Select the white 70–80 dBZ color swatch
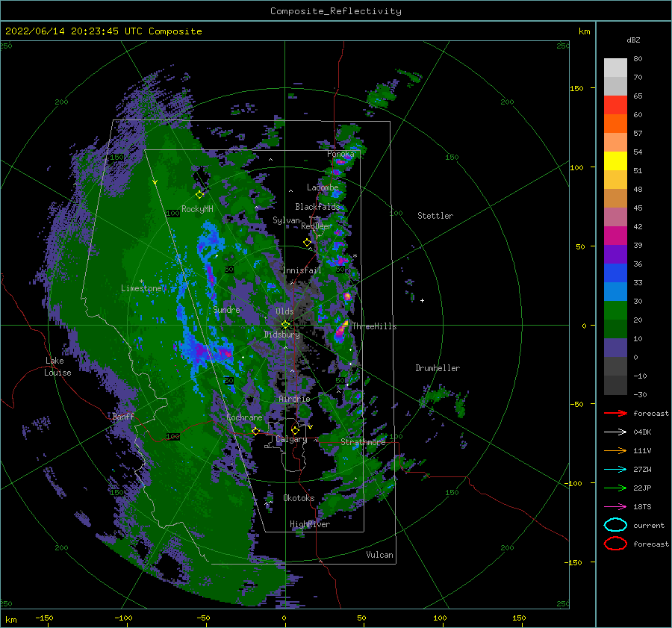Viewport: 672px width, 628px height. [x=615, y=68]
